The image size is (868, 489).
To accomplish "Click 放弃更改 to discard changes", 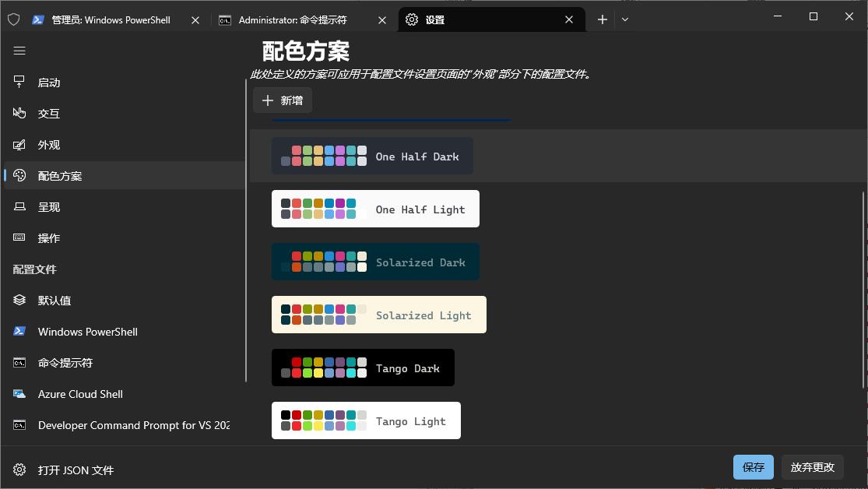I will pos(812,466).
